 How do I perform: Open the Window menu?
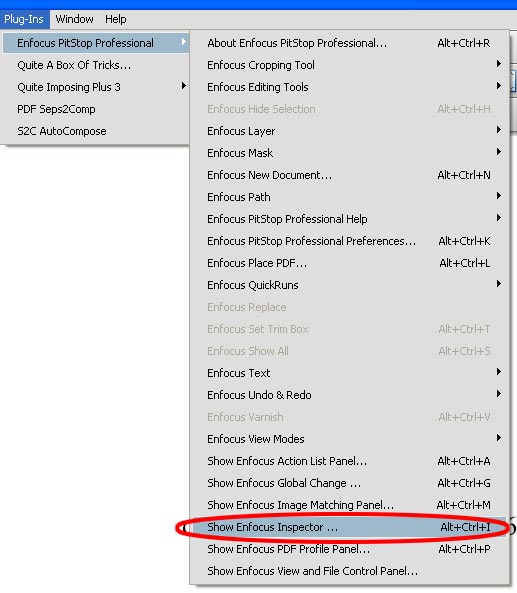tap(75, 19)
